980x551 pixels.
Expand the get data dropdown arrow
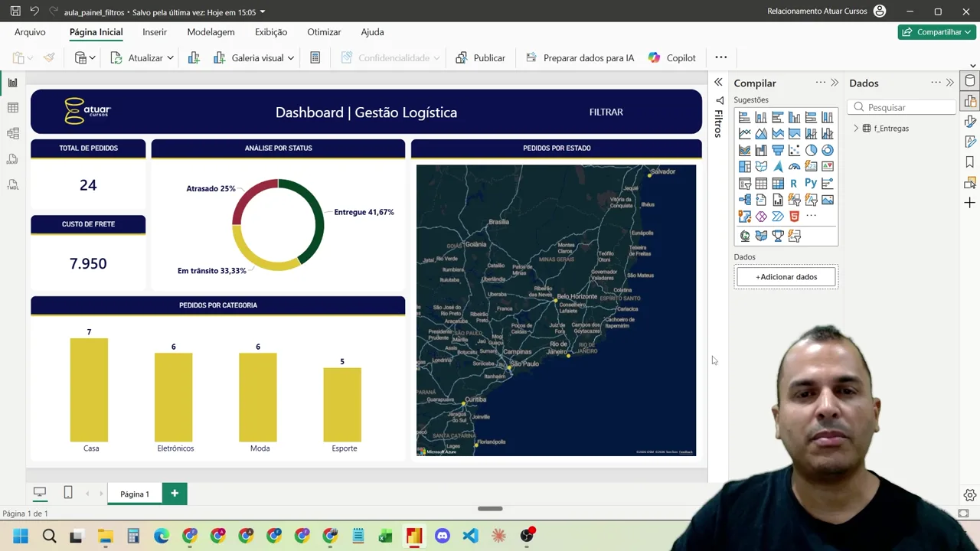[x=92, y=58]
